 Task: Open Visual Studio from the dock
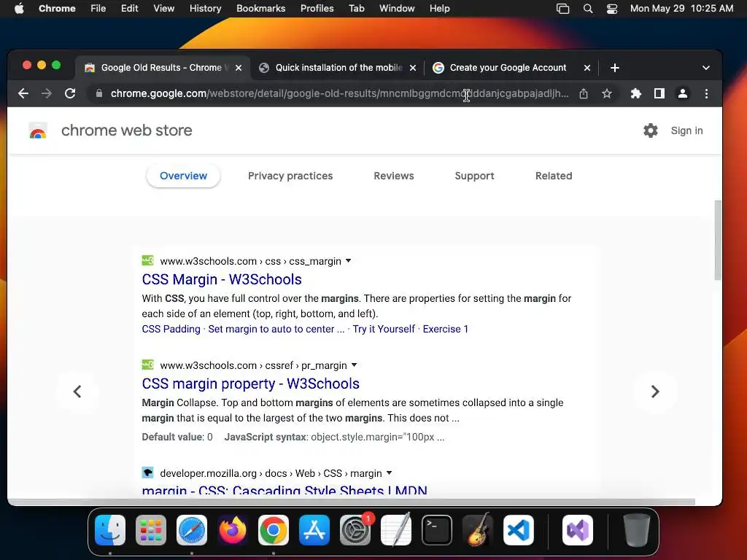(578, 530)
